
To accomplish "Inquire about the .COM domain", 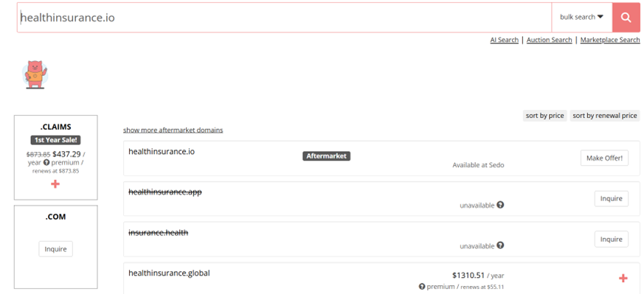I will [56, 249].
